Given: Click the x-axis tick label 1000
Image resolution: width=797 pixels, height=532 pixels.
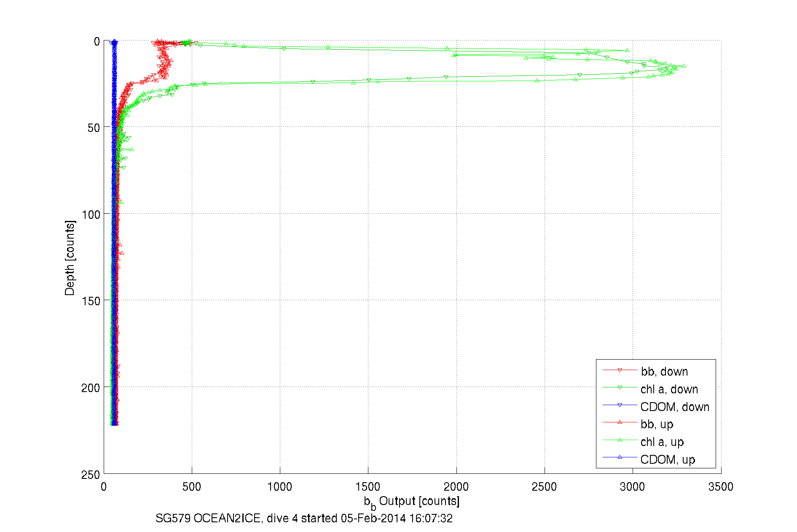Looking at the screenshot, I should click(280, 487).
